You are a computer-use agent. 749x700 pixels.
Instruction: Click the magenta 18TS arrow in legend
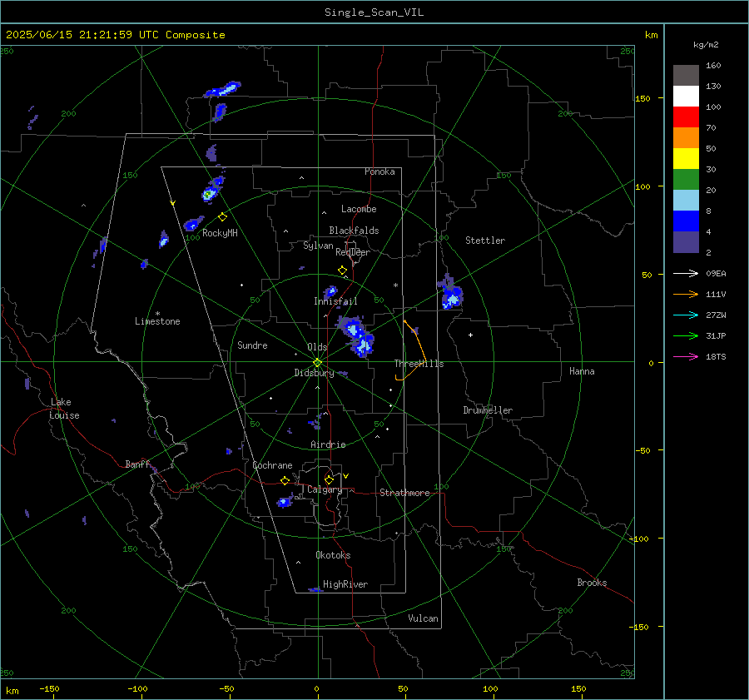coord(686,356)
